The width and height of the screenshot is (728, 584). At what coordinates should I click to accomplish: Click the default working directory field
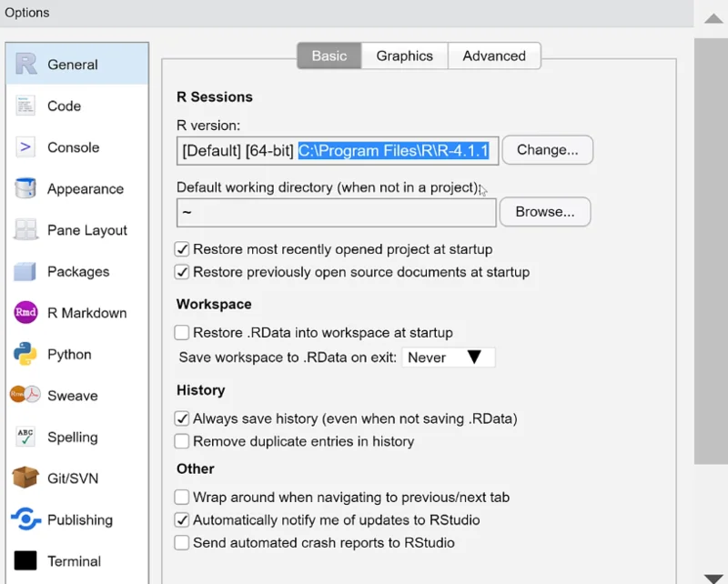336,213
